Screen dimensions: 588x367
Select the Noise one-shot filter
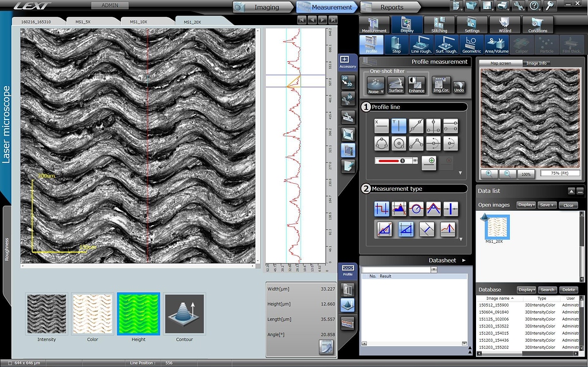(374, 83)
